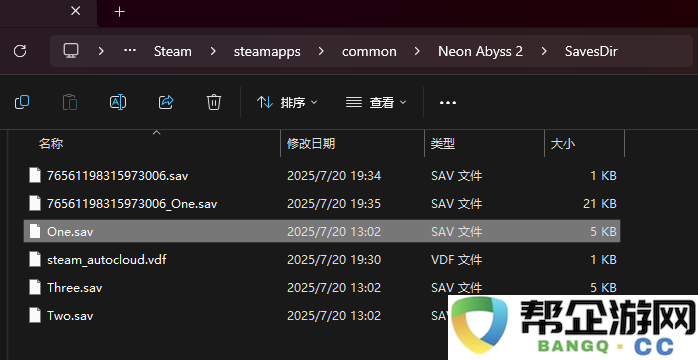Click date 2025/7/20 19:34
The height and width of the screenshot is (360, 698).
[x=334, y=176]
